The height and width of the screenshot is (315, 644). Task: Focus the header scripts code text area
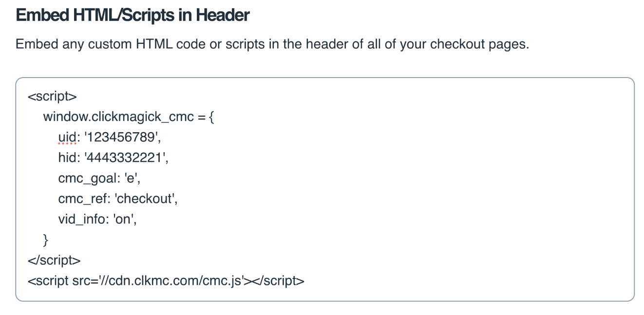(x=390, y=195)
